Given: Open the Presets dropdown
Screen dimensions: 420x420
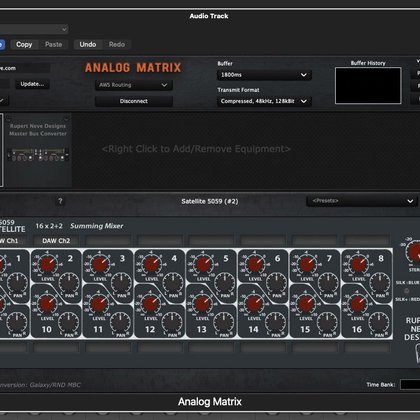Looking at the screenshot, I should 361,201.
